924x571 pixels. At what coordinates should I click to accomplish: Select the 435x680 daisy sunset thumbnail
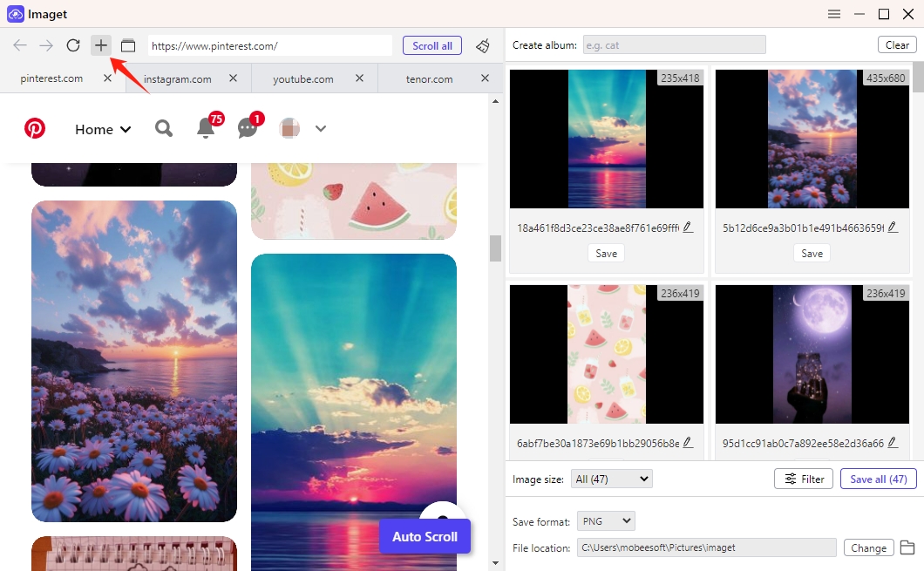click(812, 139)
